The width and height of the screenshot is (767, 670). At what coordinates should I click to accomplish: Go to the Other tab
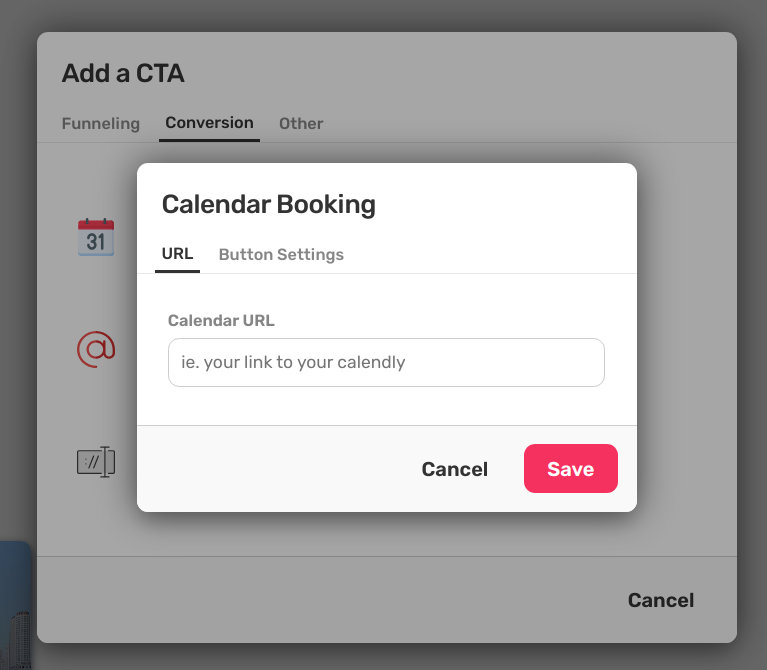tap(301, 123)
